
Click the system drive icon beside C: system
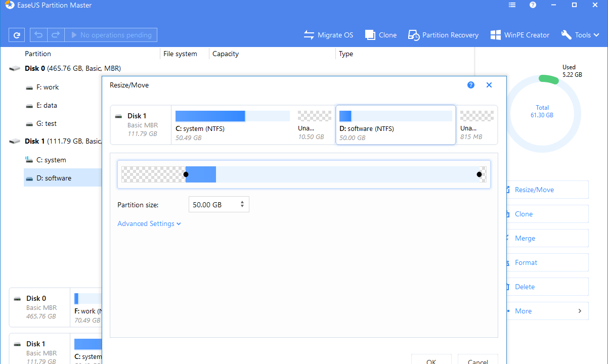29,160
